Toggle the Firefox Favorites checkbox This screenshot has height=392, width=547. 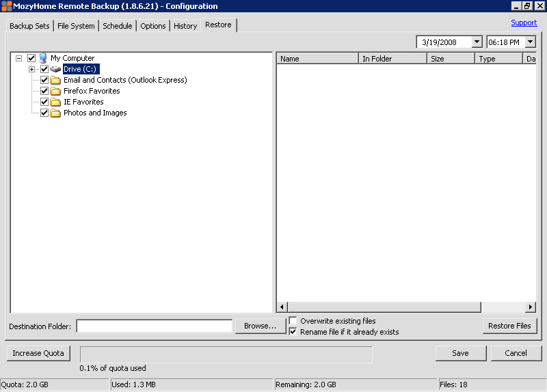coord(44,91)
